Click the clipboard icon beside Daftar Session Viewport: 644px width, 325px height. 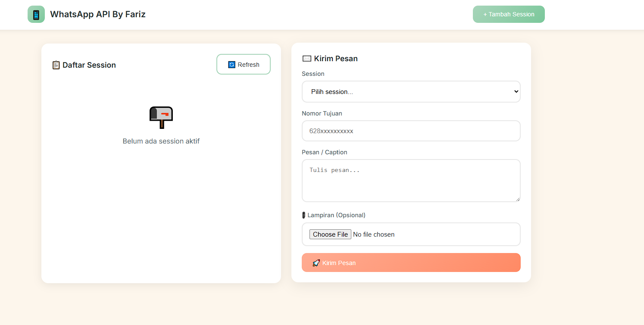click(56, 65)
